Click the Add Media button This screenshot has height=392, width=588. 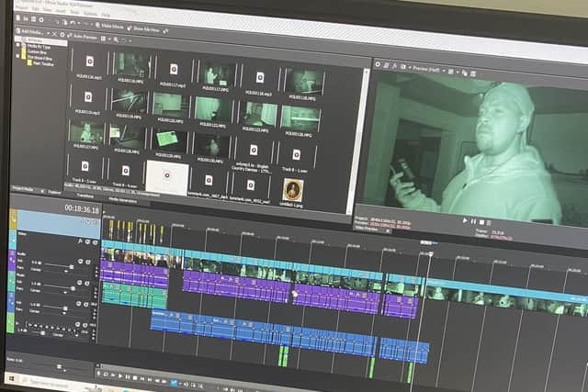(28, 32)
